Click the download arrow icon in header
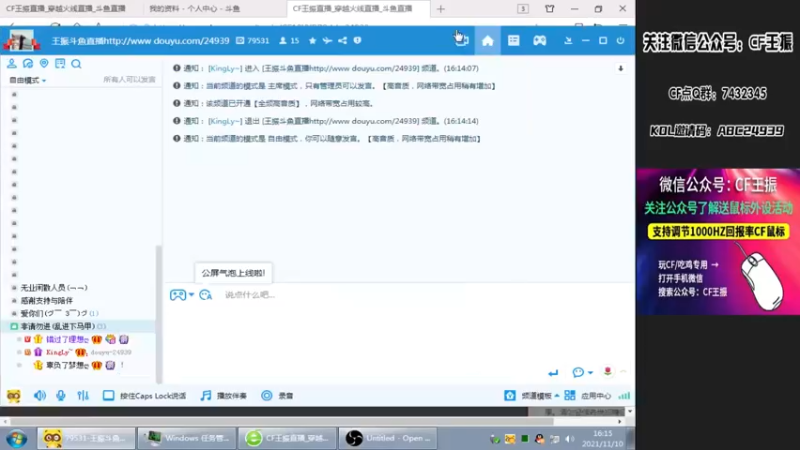 pos(568,41)
